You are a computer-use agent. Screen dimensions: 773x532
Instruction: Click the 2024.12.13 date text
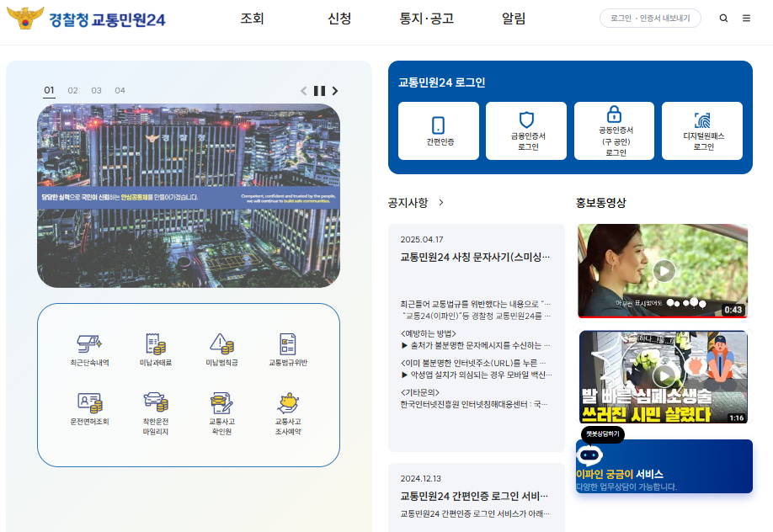pos(420,479)
